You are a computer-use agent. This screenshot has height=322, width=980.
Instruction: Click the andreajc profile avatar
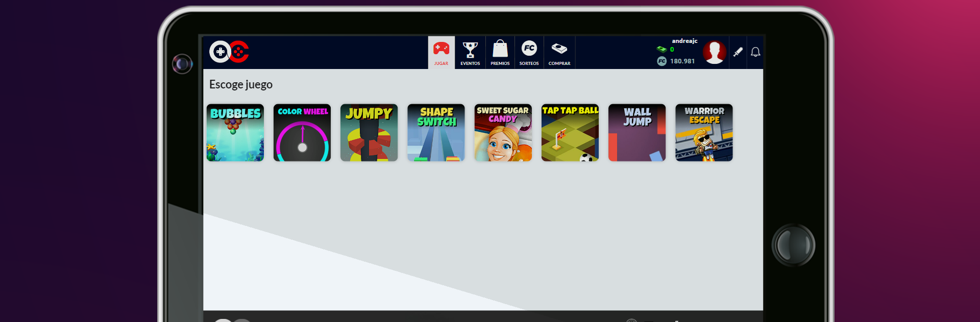click(714, 52)
